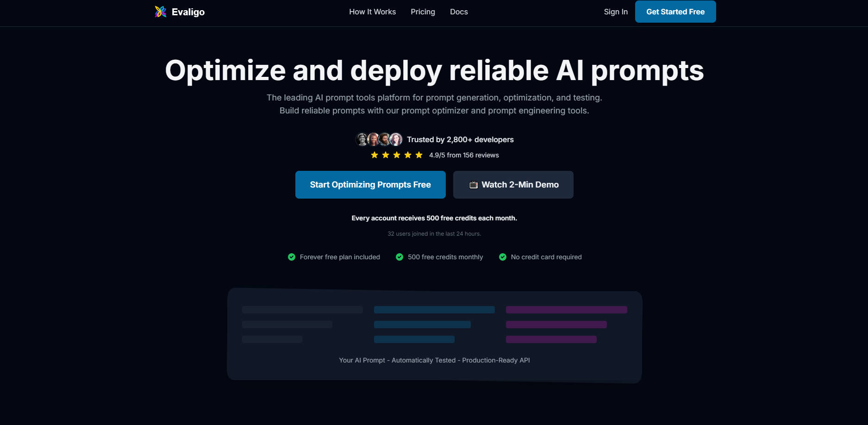The height and width of the screenshot is (425, 868).
Task: Open the Docs navigation link
Action: point(459,12)
